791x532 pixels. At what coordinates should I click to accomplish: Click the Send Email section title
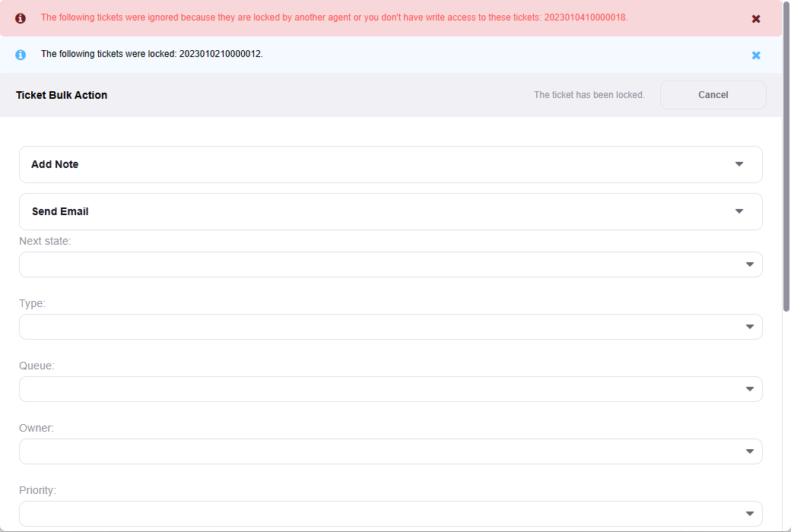point(60,211)
